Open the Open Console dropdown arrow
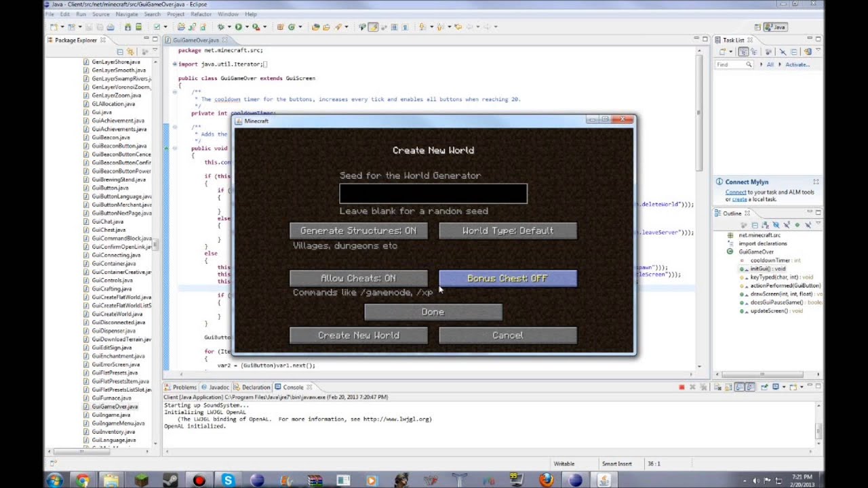The height and width of the screenshot is (488, 868). coord(802,387)
